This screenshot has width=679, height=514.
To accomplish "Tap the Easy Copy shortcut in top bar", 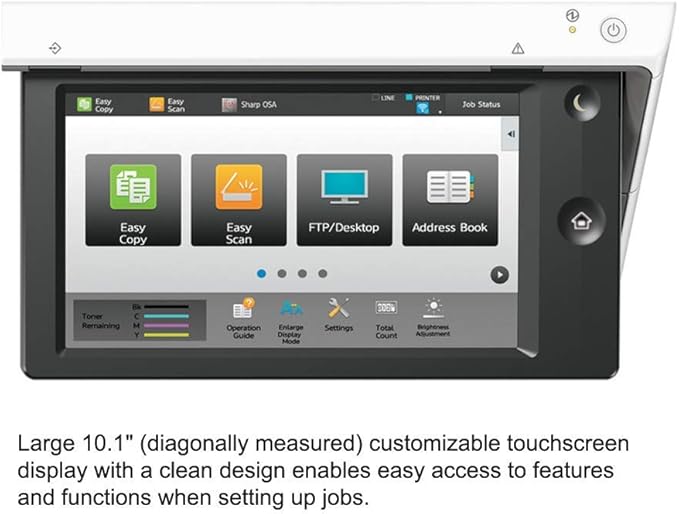I will coord(95,104).
